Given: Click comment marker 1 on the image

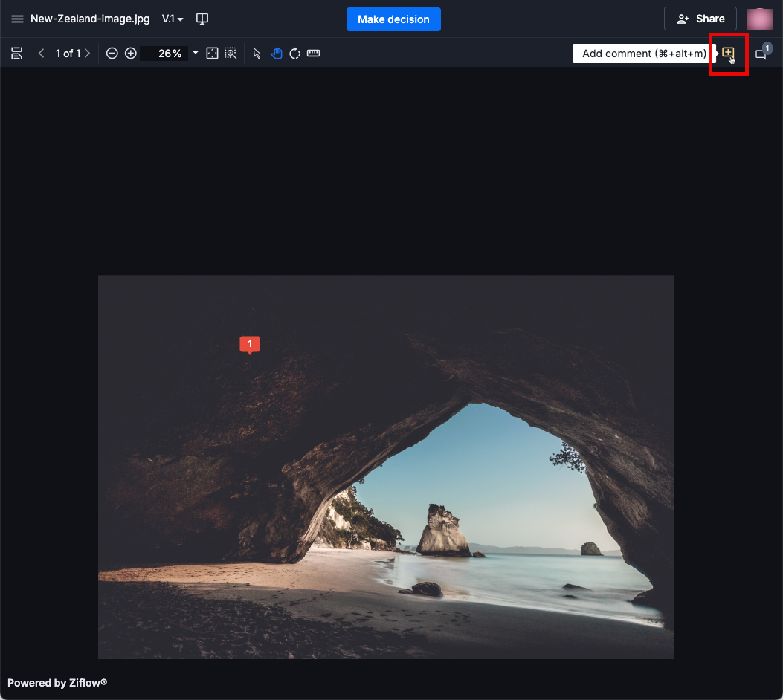Looking at the screenshot, I should click(250, 344).
